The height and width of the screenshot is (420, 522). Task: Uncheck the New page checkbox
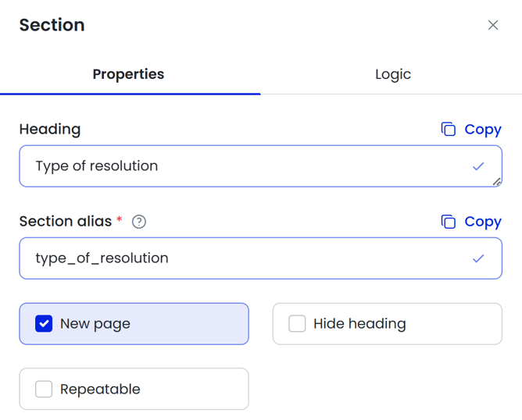point(44,323)
